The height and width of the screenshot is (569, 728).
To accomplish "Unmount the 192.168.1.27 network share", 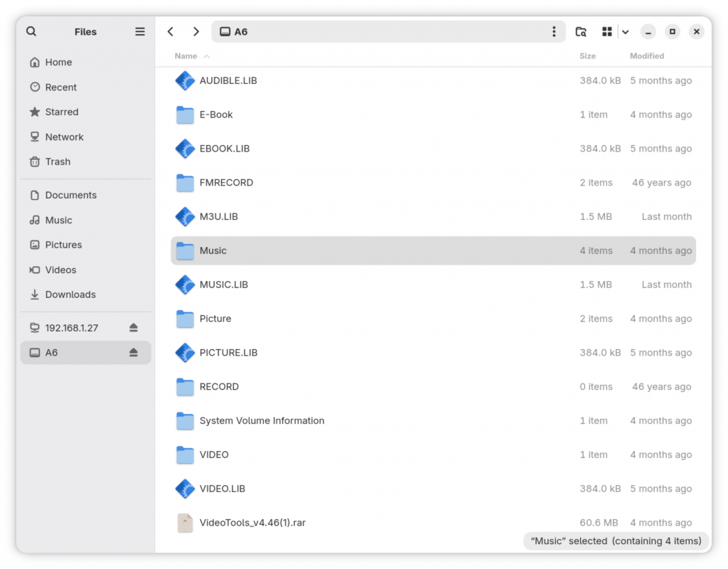I will (134, 328).
